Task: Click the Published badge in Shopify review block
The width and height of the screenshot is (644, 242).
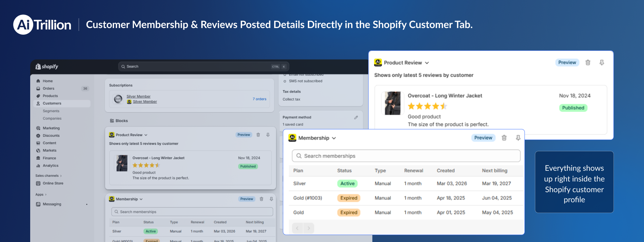Action: pos(248,166)
